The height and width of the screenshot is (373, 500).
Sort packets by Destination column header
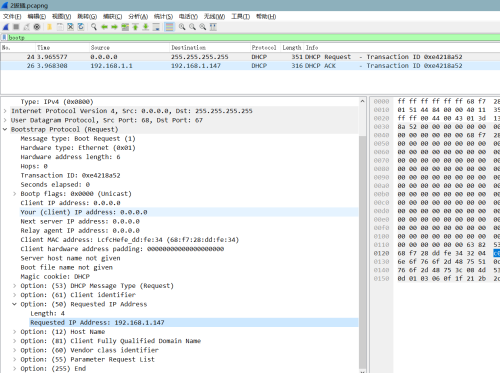pos(210,48)
